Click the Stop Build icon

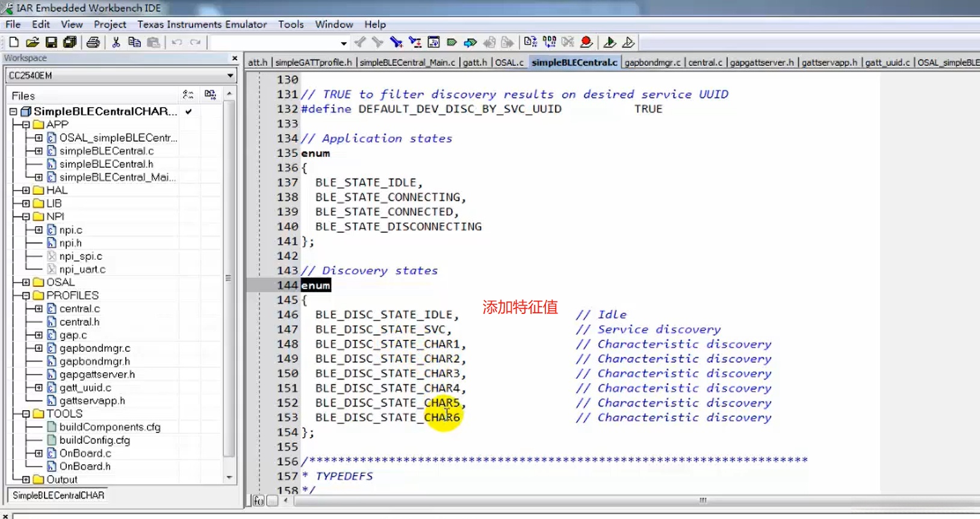coord(568,42)
